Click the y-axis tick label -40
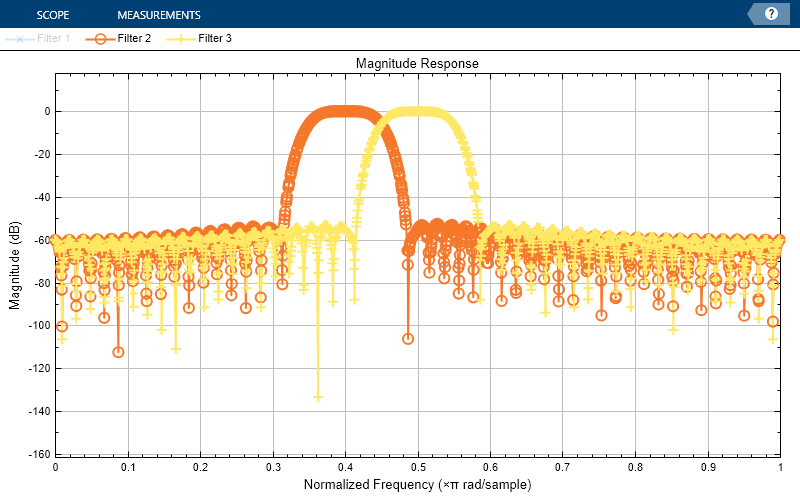 41,197
